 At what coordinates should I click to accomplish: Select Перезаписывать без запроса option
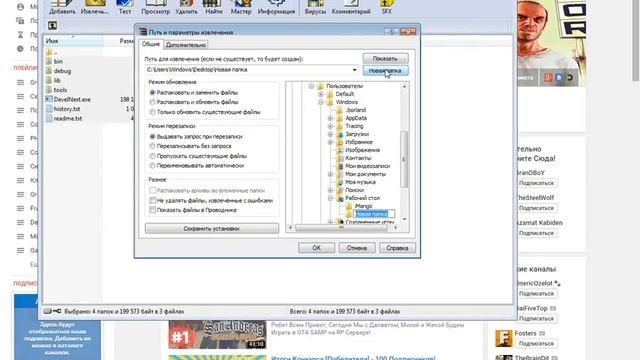click(153, 146)
